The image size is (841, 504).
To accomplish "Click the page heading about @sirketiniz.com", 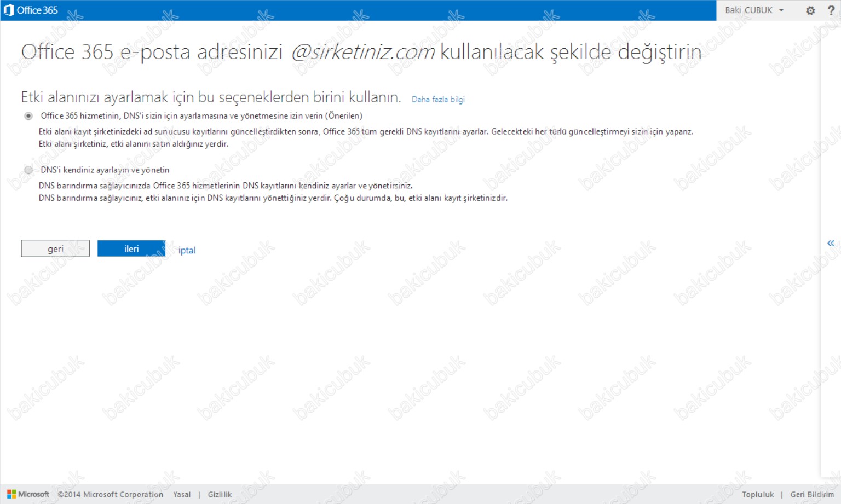I will click(x=361, y=52).
